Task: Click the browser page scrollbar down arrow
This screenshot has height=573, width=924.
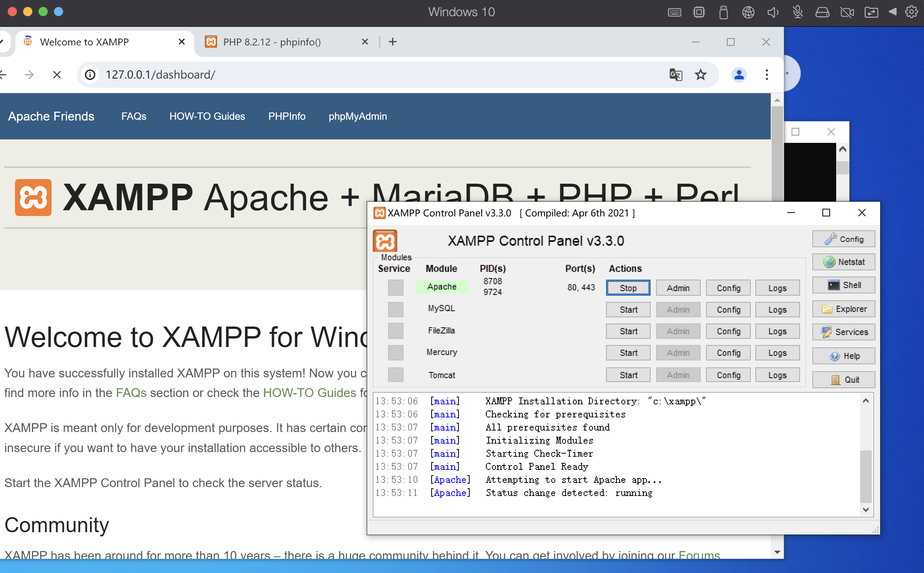Action: (x=777, y=552)
